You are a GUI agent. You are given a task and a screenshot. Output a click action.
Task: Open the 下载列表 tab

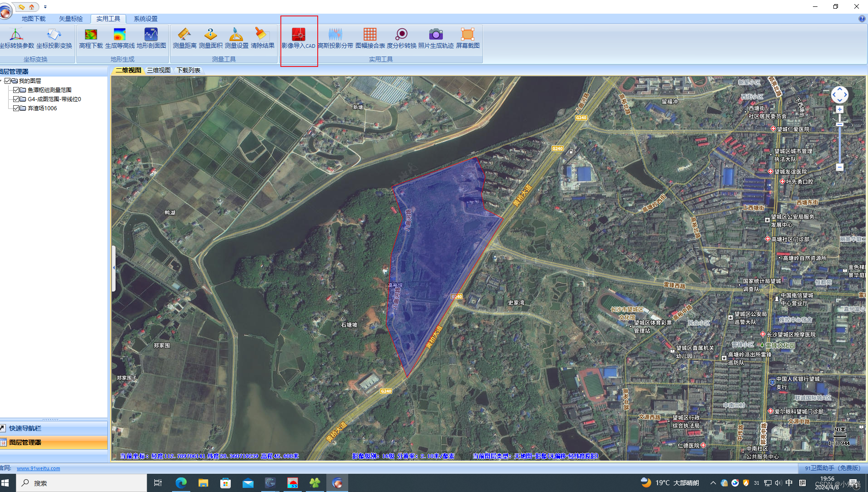188,70
